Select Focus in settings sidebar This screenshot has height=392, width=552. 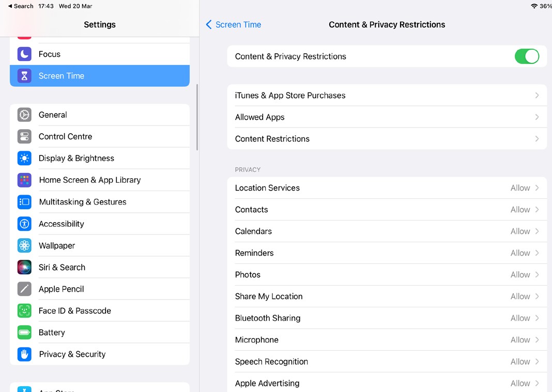(x=100, y=54)
